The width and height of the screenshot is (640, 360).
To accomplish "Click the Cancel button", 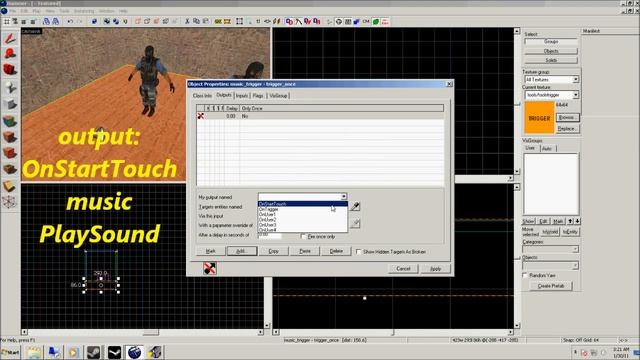I will click(x=403, y=269).
